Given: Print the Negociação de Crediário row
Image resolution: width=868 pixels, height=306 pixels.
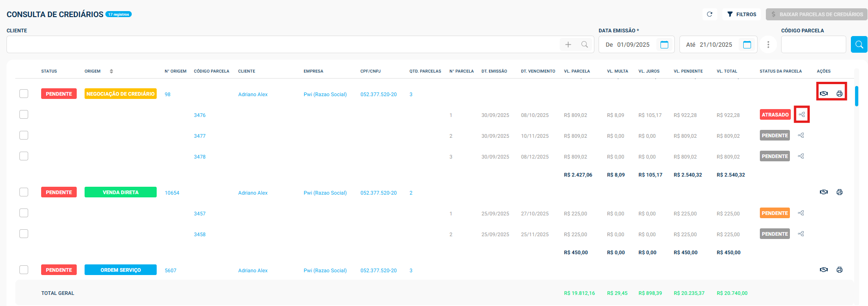Looking at the screenshot, I should 839,94.
